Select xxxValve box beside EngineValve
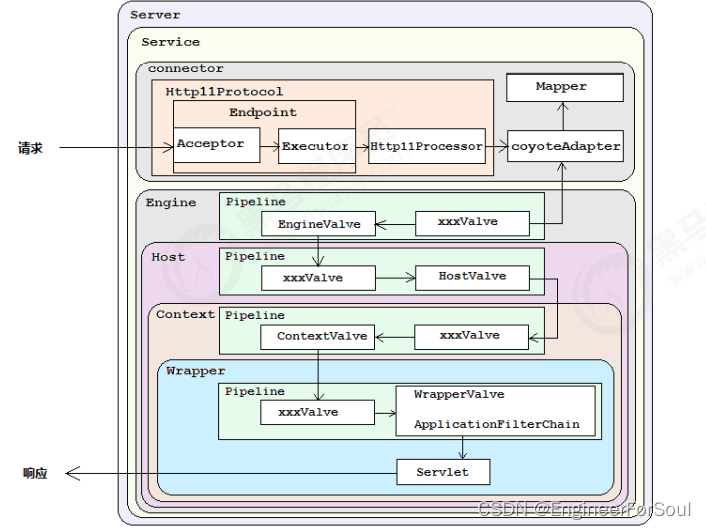The image size is (706, 529). click(x=472, y=223)
